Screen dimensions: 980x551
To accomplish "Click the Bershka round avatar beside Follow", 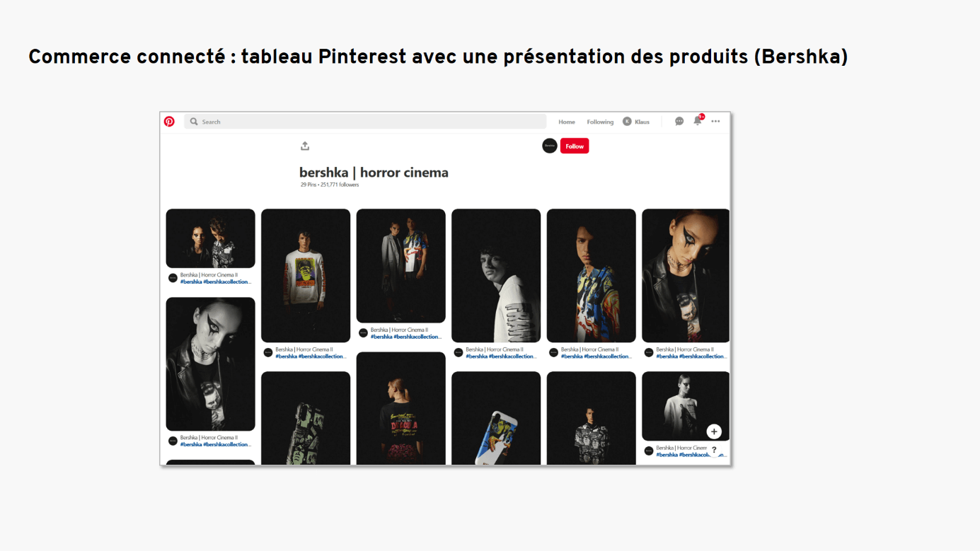I will tap(550, 146).
